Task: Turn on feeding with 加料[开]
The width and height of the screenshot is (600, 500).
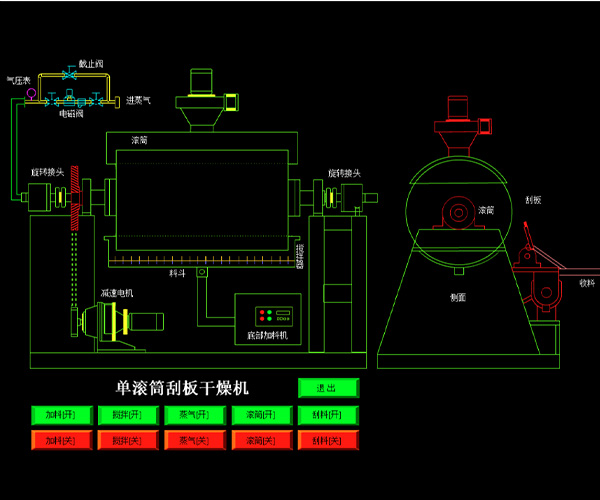Action: coord(62,414)
